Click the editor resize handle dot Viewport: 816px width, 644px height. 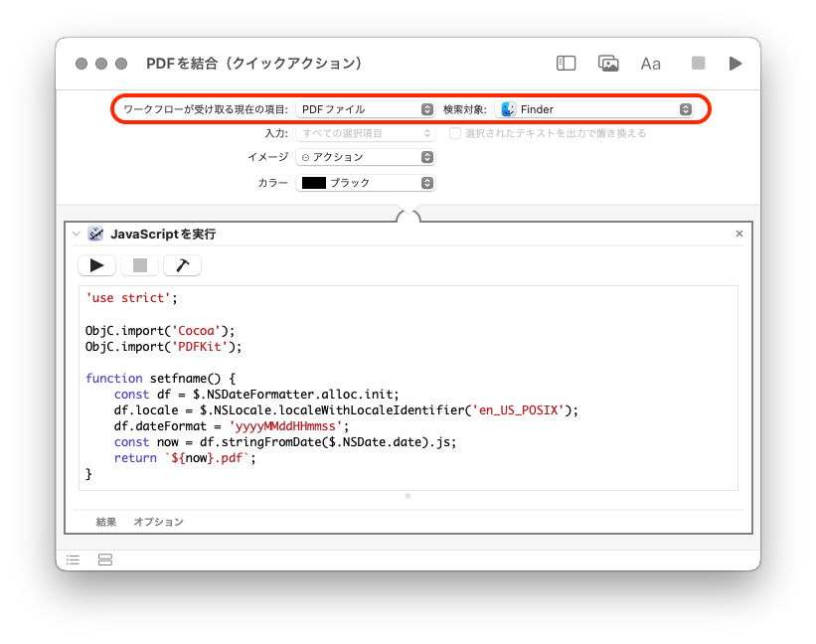pos(408,496)
